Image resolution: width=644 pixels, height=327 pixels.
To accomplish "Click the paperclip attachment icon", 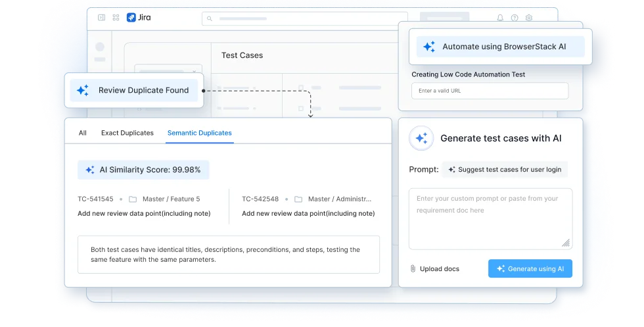I will pos(413,268).
